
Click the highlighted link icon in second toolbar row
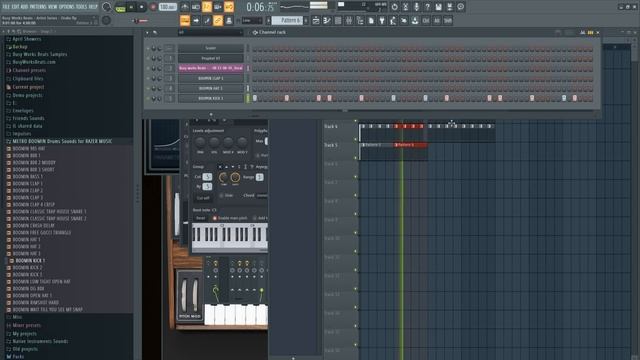pos(218,20)
